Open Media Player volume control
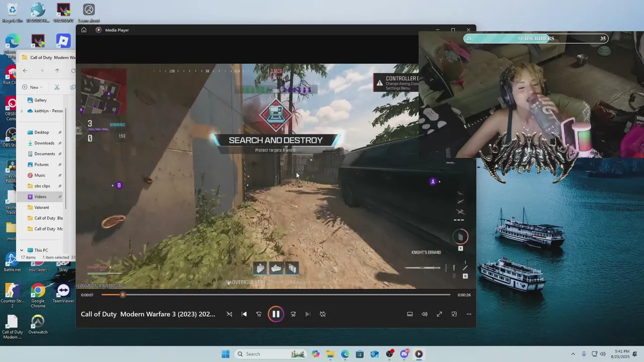 coord(425,314)
